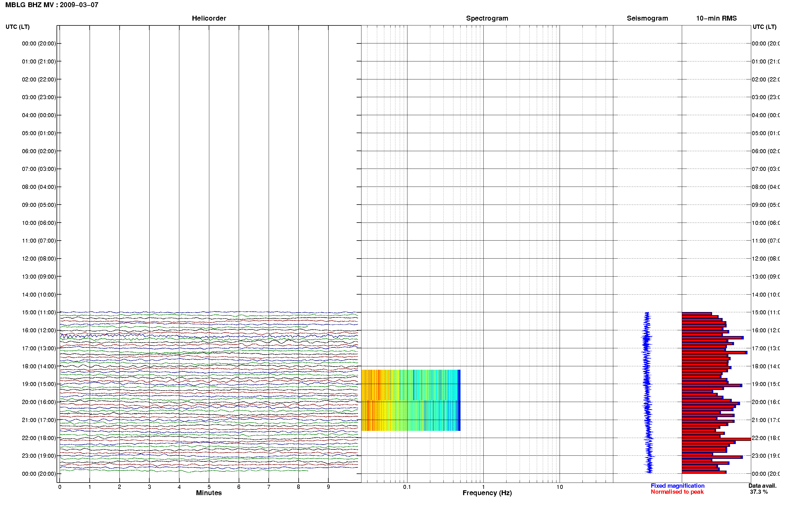Click left axis label '04:00 (00:00)'
This screenshot has width=812, height=508.
point(39,115)
